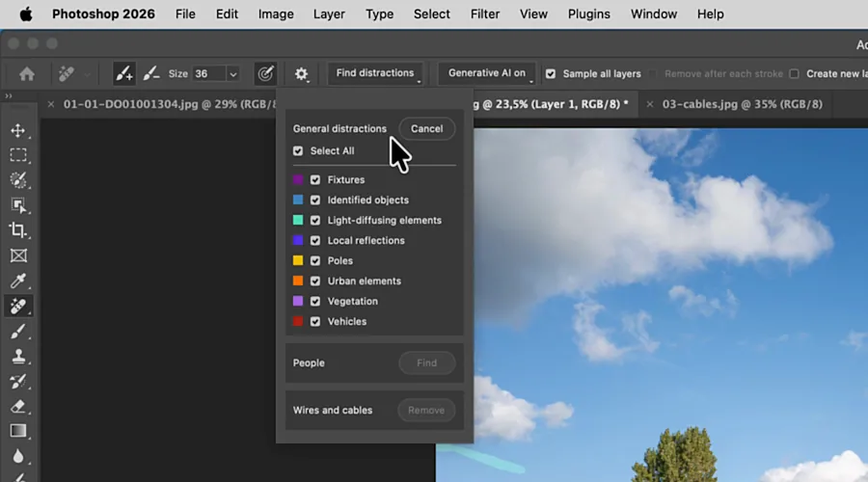Close the 03-cables.jpg tab

click(650, 104)
